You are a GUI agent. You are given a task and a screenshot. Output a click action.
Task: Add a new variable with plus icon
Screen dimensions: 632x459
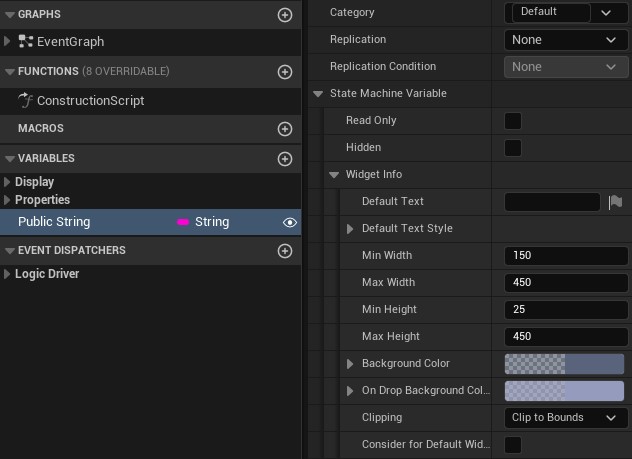coord(285,159)
